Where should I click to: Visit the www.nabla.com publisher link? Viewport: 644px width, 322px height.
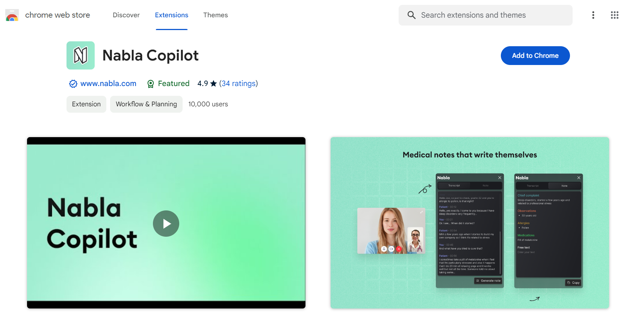point(108,83)
